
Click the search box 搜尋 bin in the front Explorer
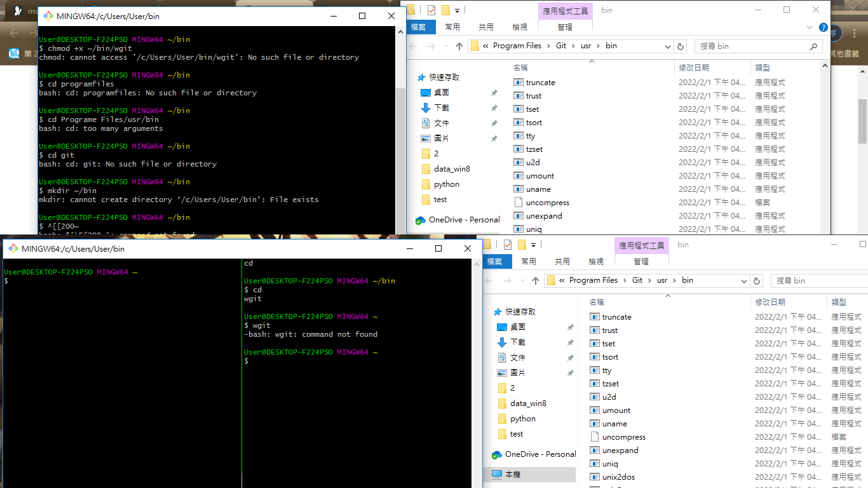pos(820,281)
